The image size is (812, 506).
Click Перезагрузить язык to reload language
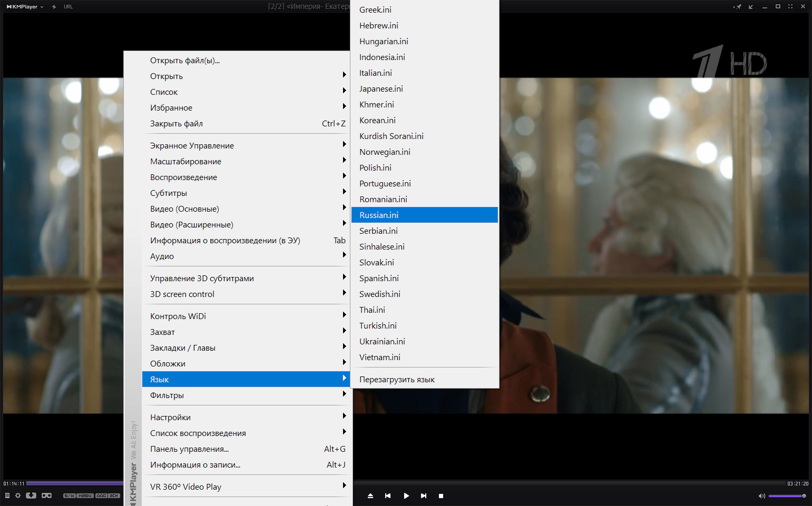click(x=397, y=380)
